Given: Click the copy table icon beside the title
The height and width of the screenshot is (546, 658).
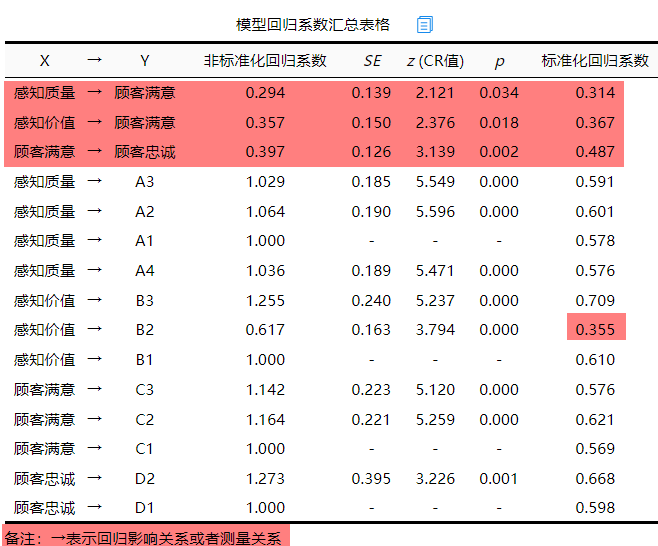Looking at the screenshot, I should (x=425, y=24).
